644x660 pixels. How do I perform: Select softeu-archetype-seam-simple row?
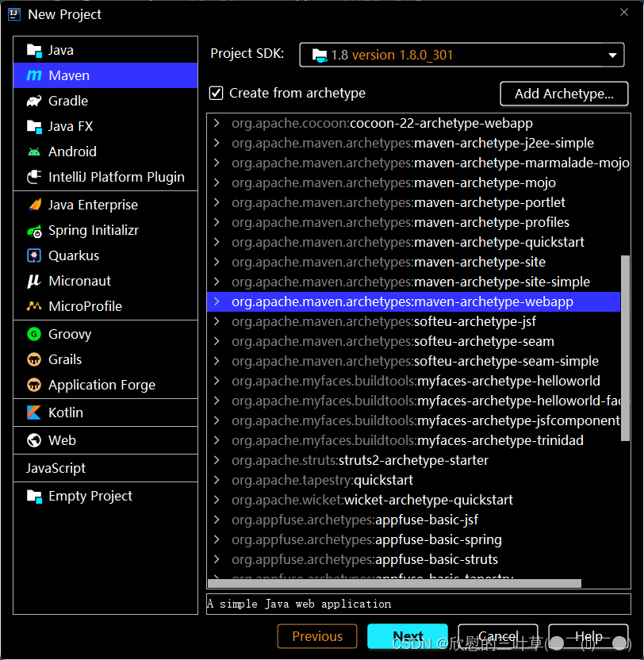[414, 361]
